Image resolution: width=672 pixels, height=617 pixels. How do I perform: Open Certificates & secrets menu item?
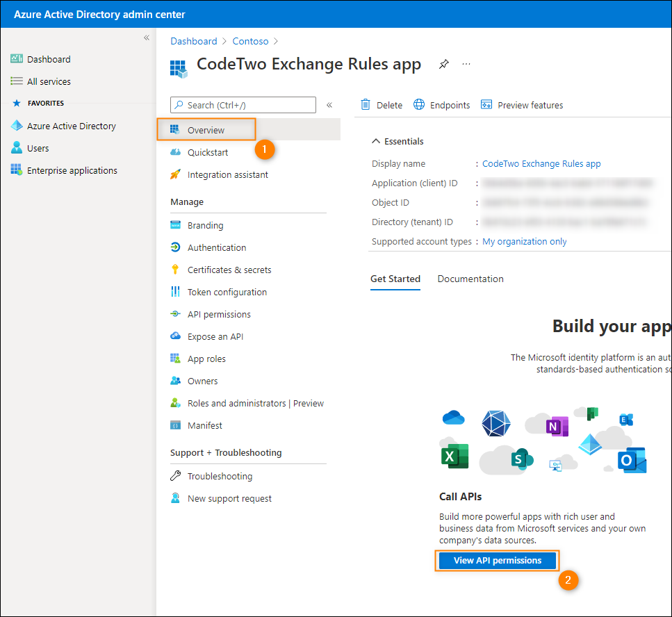coord(229,270)
